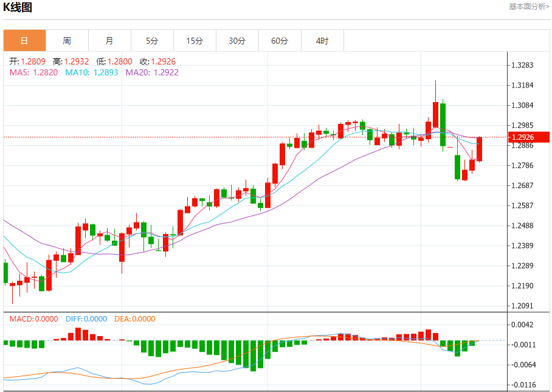Click the -0.0064 MACD axis label
Image resolution: width=552 pixels, height=392 pixels.
[522, 365]
